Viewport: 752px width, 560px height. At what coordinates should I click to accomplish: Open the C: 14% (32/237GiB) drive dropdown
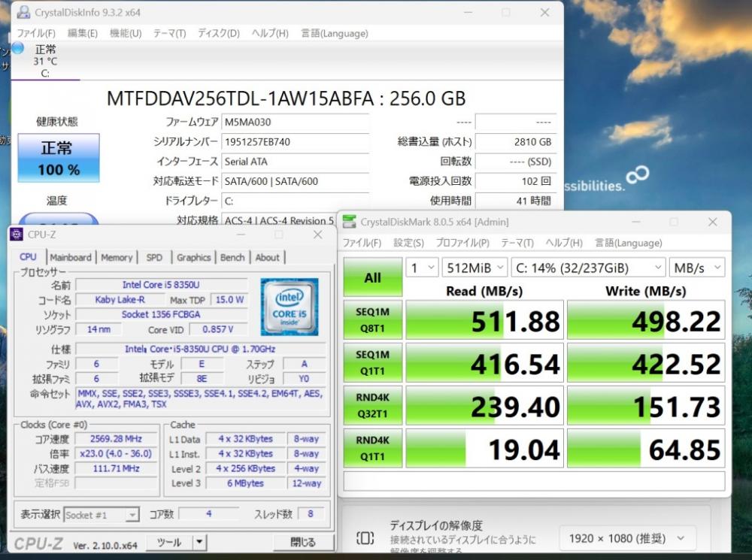pos(588,268)
